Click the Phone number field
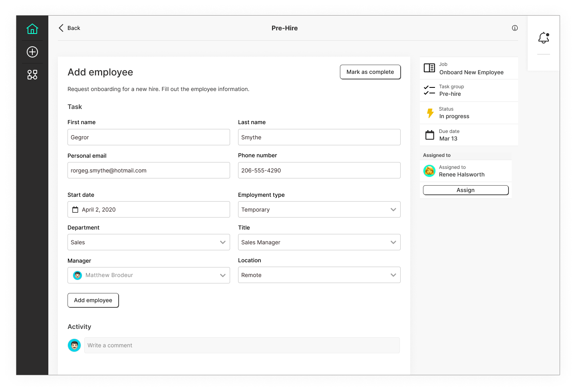 click(x=319, y=170)
